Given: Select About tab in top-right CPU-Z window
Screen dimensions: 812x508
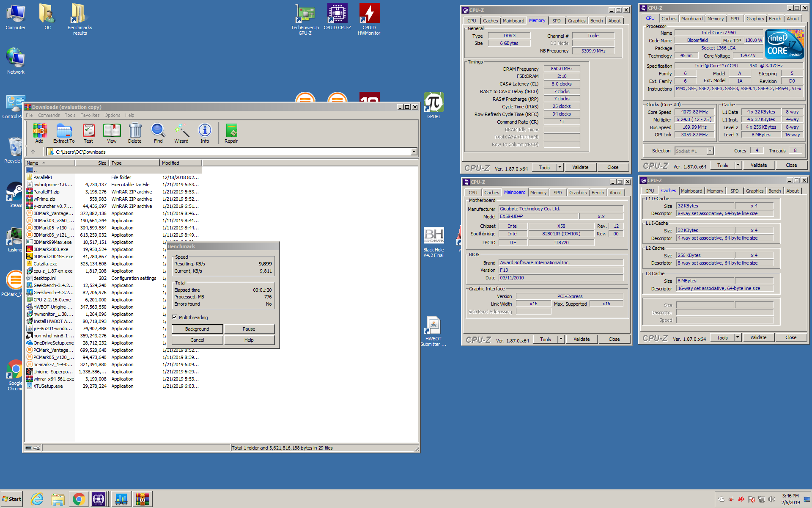Looking at the screenshot, I should [x=793, y=19].
